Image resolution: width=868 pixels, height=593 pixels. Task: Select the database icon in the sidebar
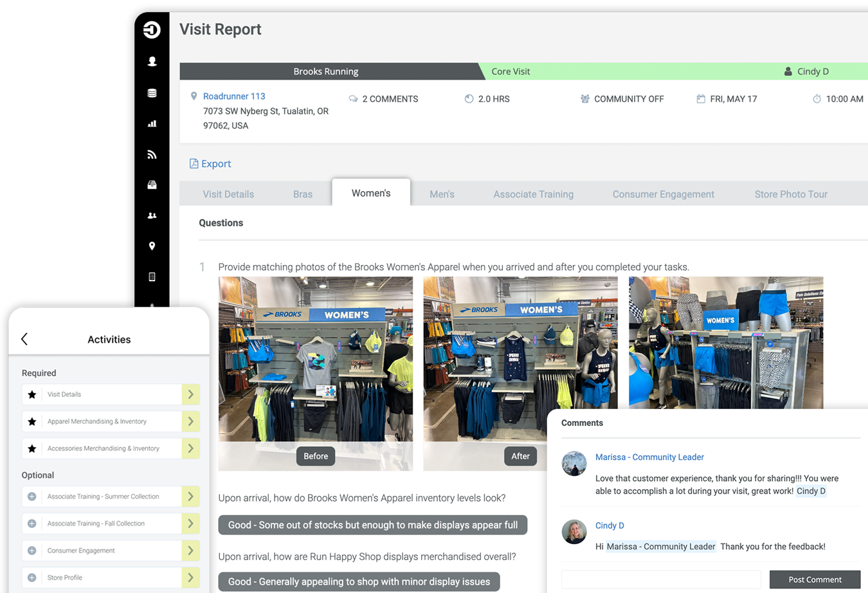[x=152, y=93]
